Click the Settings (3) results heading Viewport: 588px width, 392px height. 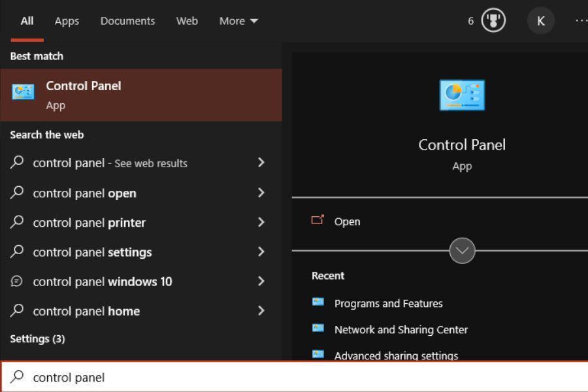click(x=37, y=338)
